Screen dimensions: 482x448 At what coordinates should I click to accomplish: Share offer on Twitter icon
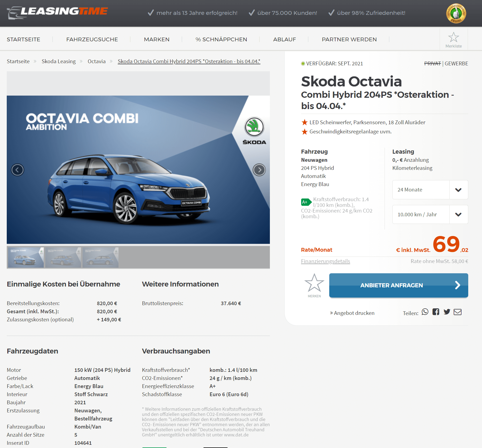tap(447, 312)
